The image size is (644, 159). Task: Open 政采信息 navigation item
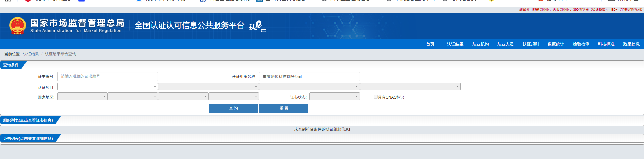coord(631,44)
